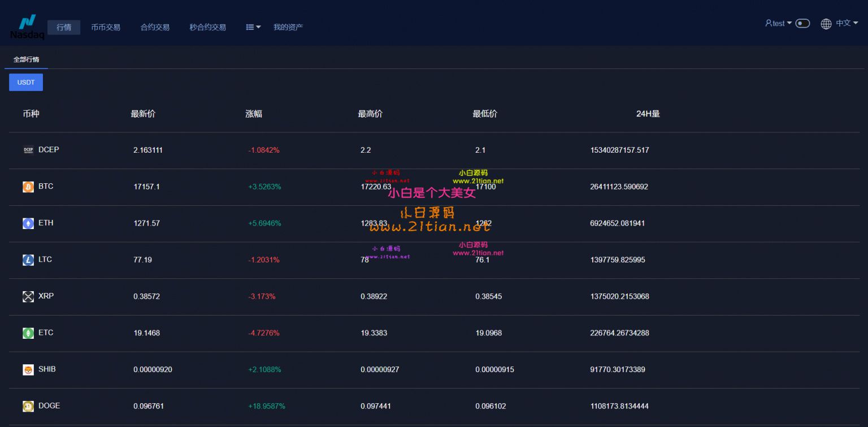
Task: Click the USDT filter button
Action: (x=26, y=83)
